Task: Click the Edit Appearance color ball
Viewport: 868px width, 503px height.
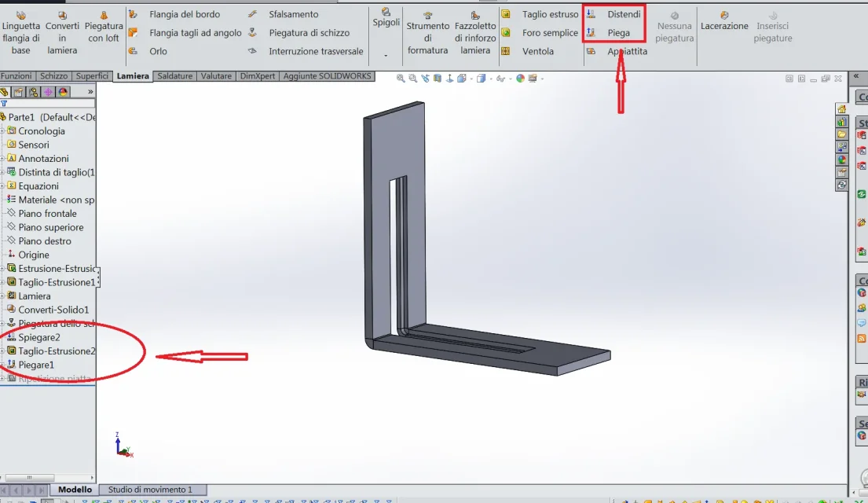Action: (520, 79)
